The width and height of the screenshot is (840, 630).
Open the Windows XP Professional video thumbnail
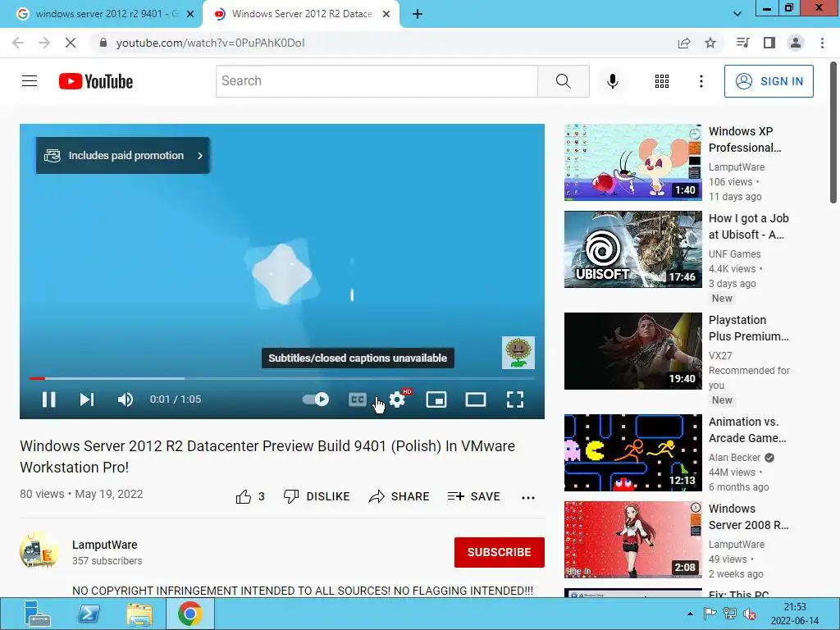tap(632, 162)
